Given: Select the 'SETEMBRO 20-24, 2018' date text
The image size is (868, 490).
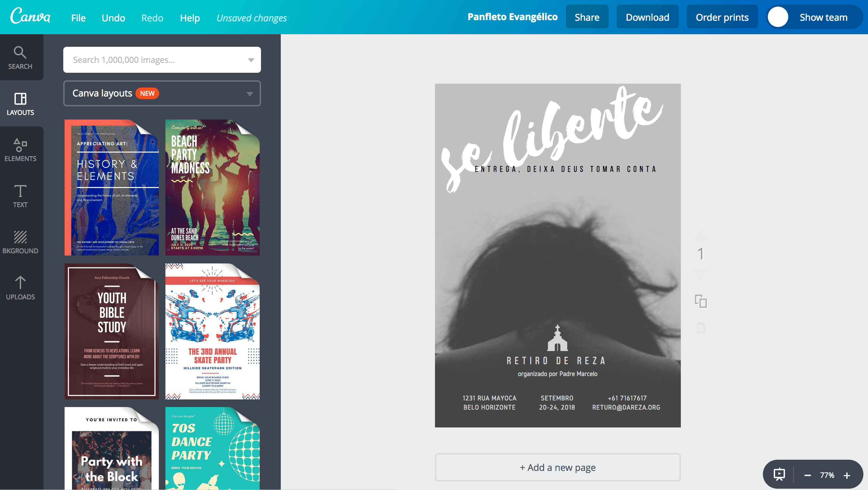Looking at the screenshot, I should coord(557,403).
